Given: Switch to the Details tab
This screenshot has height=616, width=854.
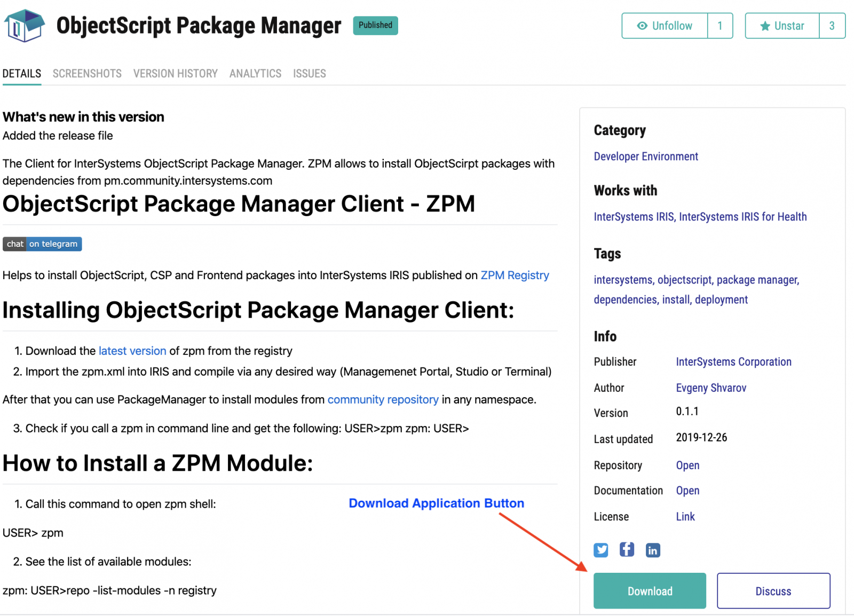Looking at the screenshot, I should pyautogui.click(x=22, y=74).
